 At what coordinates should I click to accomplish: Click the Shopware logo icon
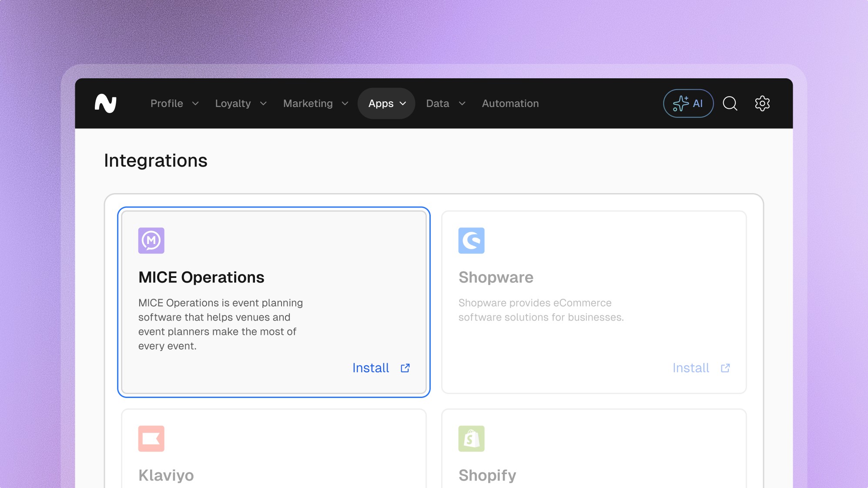click(471, 241)
